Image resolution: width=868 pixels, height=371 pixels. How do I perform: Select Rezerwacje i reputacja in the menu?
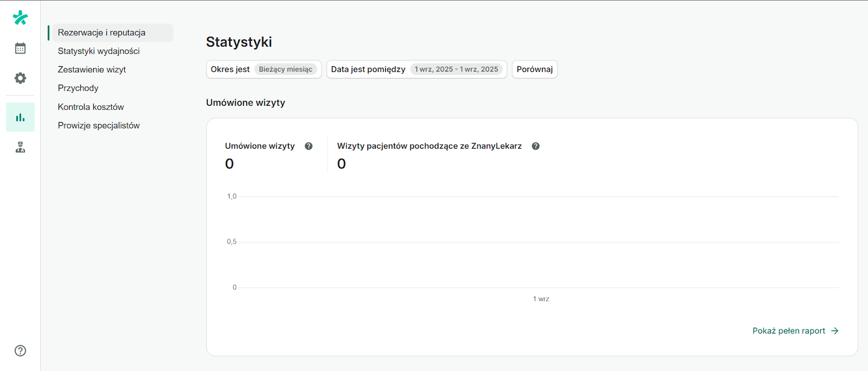coord(101,33)
